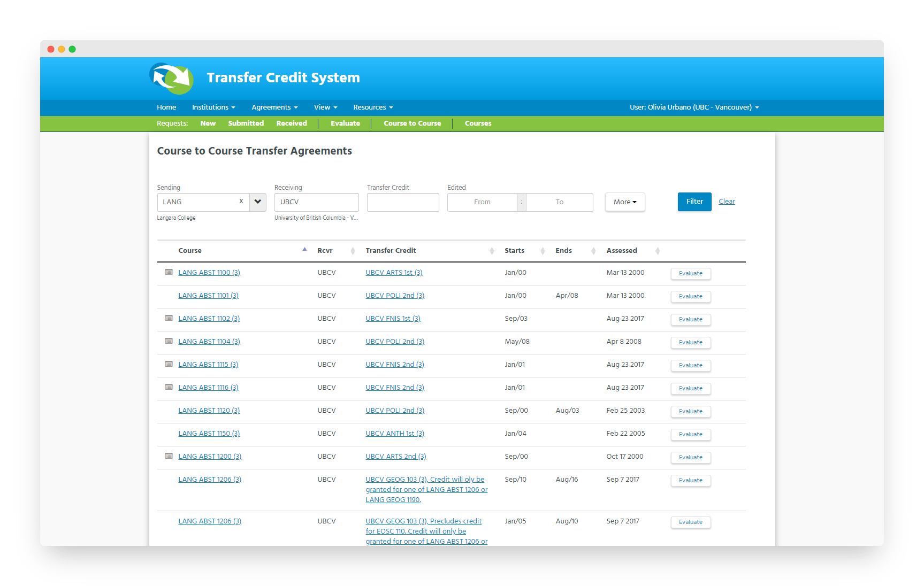Focus the Receiving institution input field
This screenshot has height=586, width=924.
(x=316, y=202)
